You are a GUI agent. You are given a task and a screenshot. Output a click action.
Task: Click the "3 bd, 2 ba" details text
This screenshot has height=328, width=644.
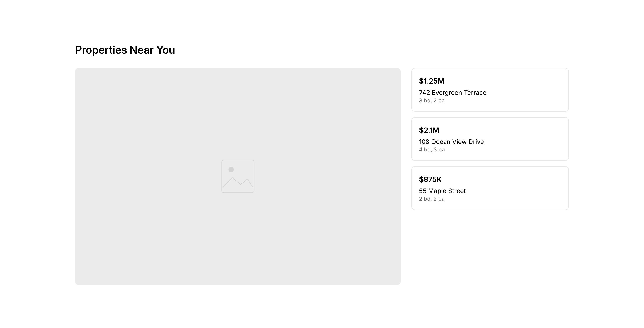(432, 101)
